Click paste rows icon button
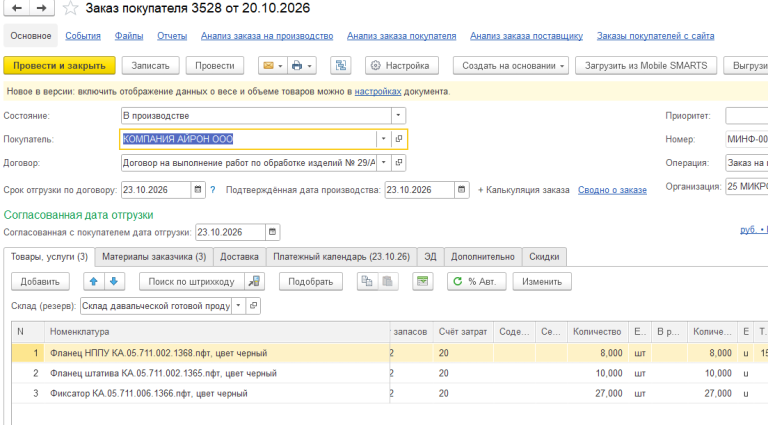 coord(387,282)
